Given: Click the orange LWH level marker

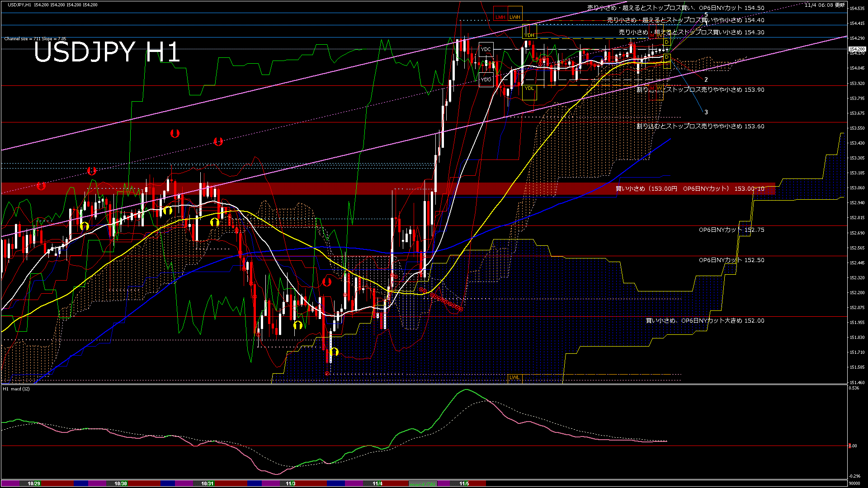Looking at the screenshot, I should [x=514, y=17].
